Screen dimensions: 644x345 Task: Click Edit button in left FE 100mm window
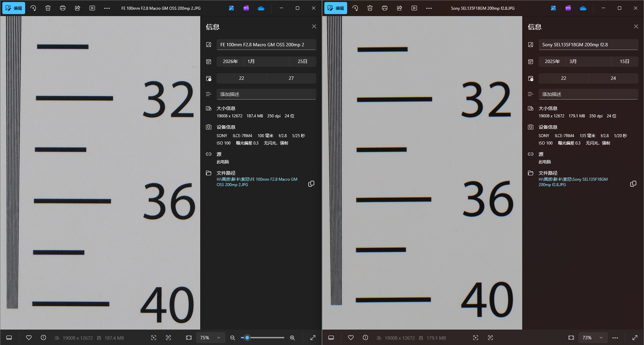point(14,8)
